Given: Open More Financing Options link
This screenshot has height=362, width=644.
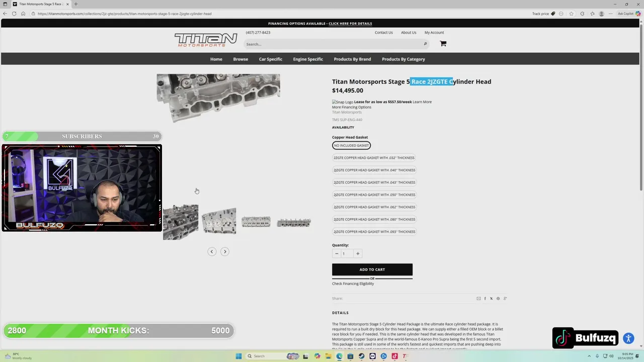Looking at the screenshot, I should pyautogui.click(x=352, y=107).
